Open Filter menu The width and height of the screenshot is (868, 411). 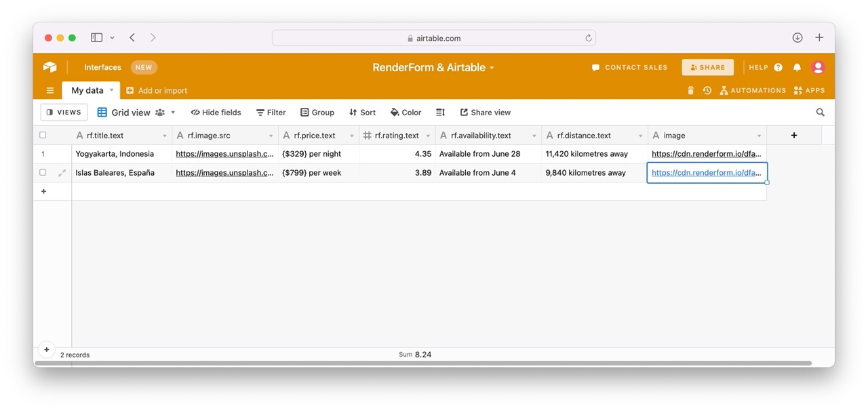(271, 113)
